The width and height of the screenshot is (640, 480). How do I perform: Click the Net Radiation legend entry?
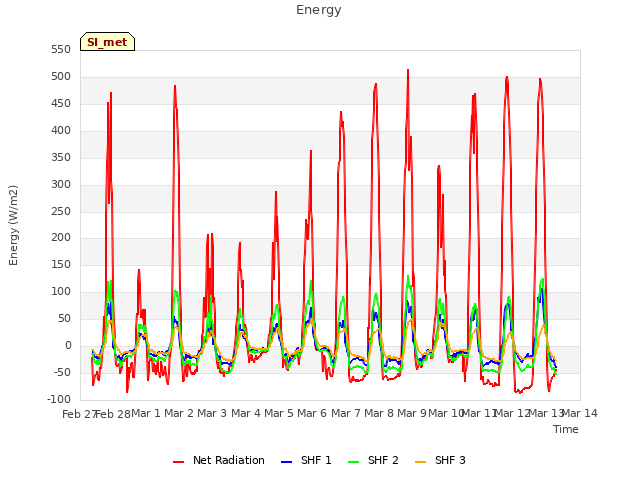click(x=219, y=460)
